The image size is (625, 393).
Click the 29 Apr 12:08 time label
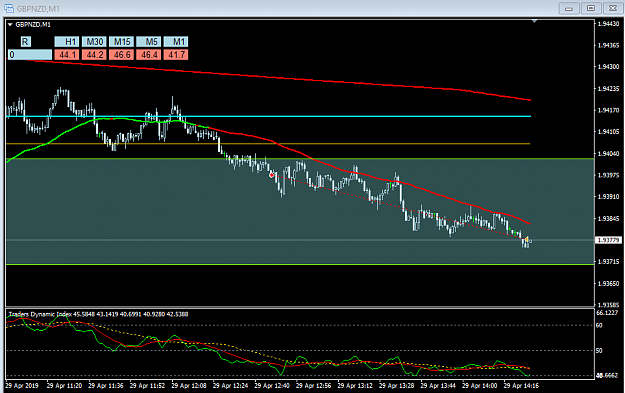pyautogui.click(x=189, y=385)
